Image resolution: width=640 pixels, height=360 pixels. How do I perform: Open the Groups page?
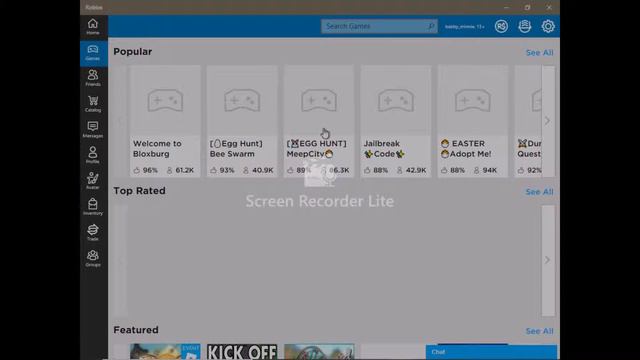(93, 258)
